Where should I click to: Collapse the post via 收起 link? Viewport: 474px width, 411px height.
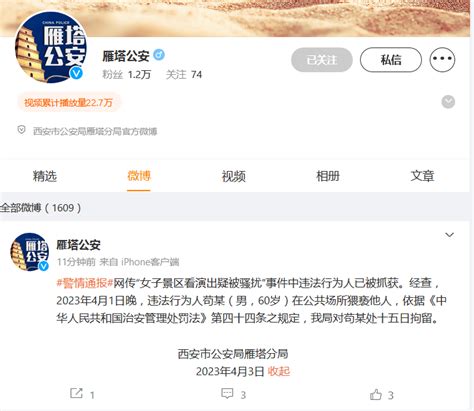(x=279, y=371)
